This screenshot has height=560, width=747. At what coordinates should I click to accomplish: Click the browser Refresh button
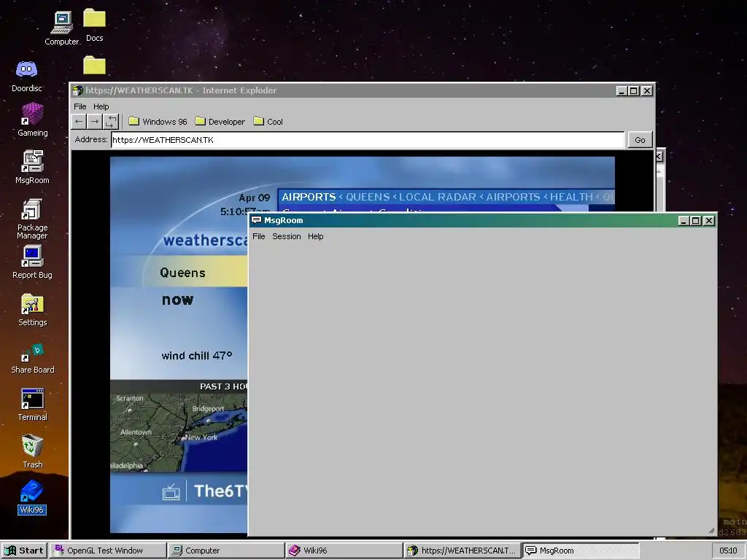click(111, 122)
